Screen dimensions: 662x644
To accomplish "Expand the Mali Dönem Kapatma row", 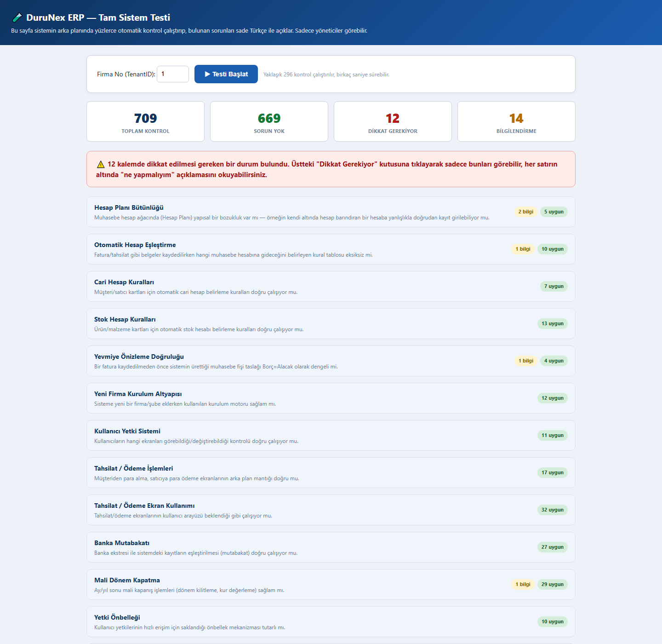I will pyautogui.click(x=331, y=585).
